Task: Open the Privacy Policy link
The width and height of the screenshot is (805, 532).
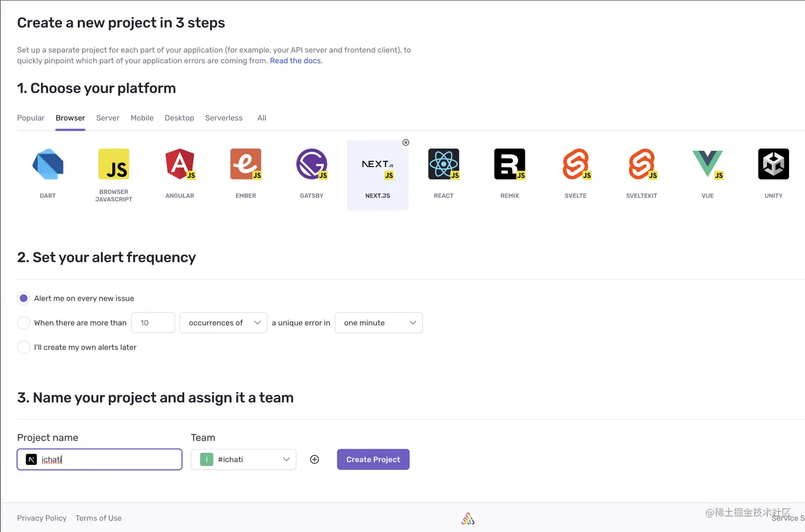Action: (42, 518)
